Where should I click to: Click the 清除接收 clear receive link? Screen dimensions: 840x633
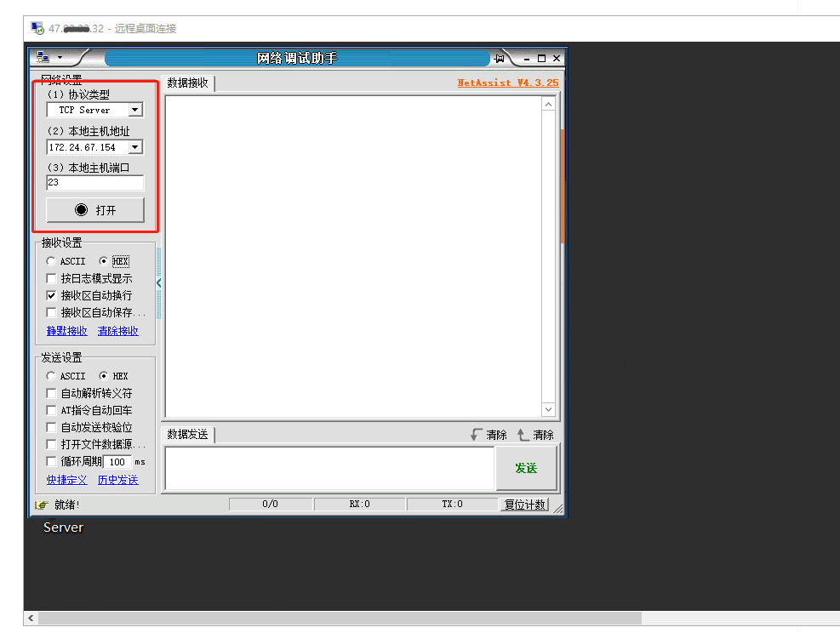pyautogui.click(x=117, y=331)
